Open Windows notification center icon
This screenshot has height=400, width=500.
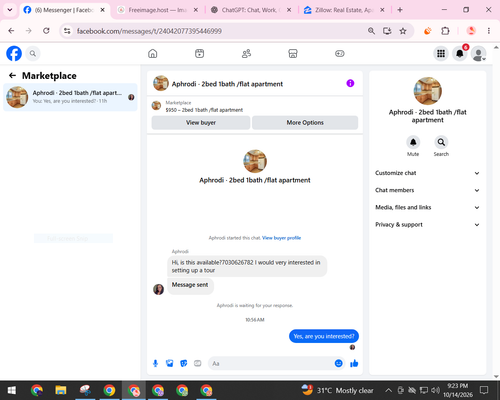pos(484,390)
